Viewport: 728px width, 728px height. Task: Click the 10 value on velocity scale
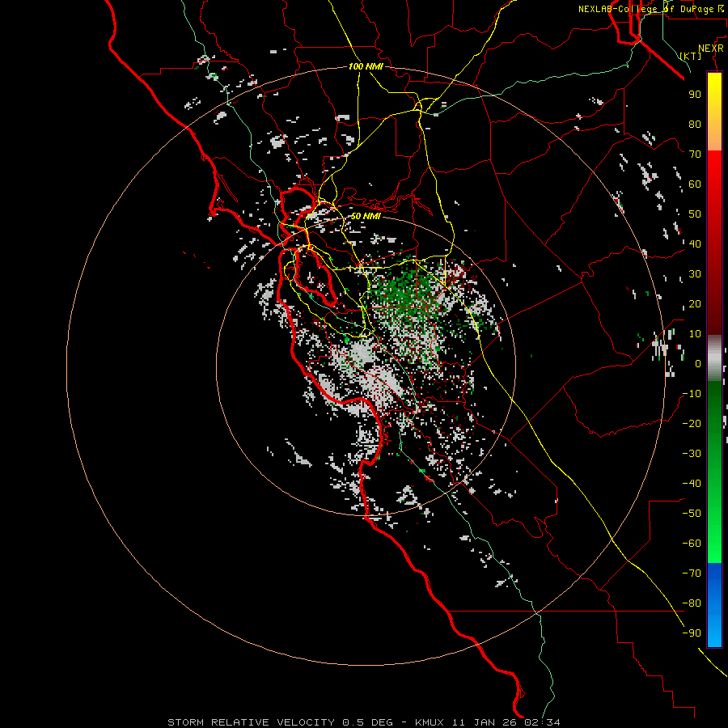(x=695, y=334)
